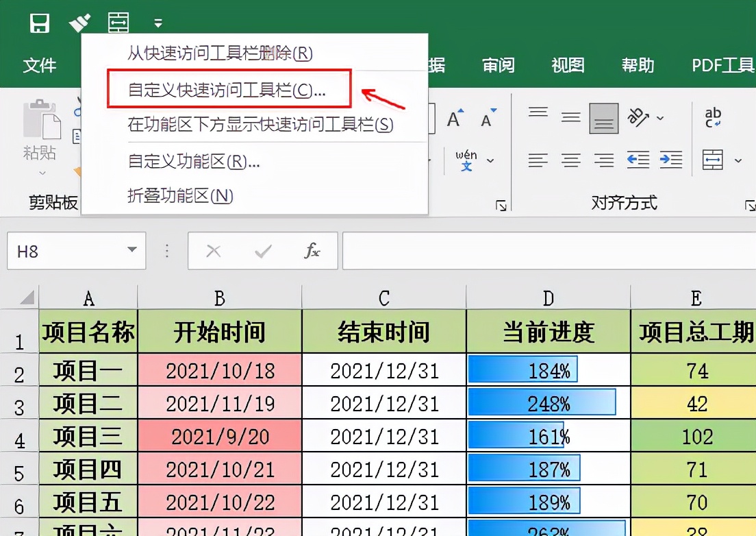Expand the Merge and Center dropdown arrow
This screenshot has width=756, height=536.
pos(738,160)
